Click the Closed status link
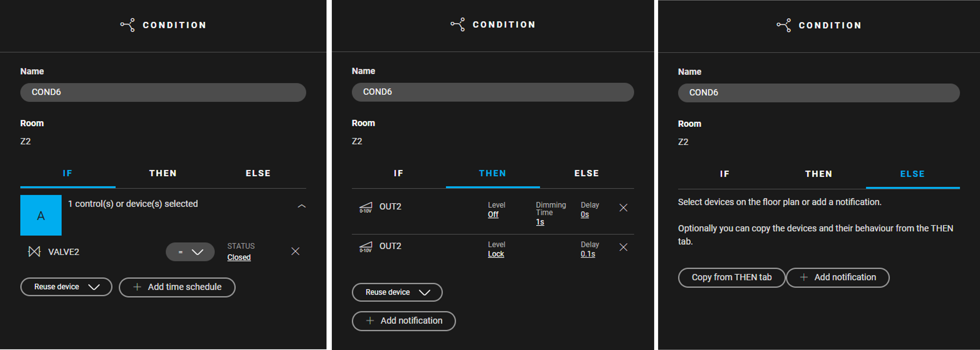The image size is (980, 350). (239, 257)
